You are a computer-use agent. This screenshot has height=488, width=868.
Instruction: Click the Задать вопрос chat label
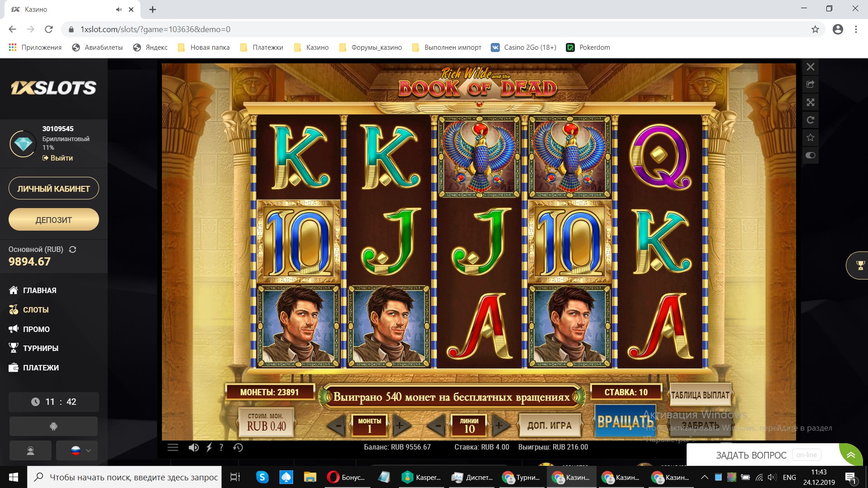pyautogui.click(x=751, y=455)
